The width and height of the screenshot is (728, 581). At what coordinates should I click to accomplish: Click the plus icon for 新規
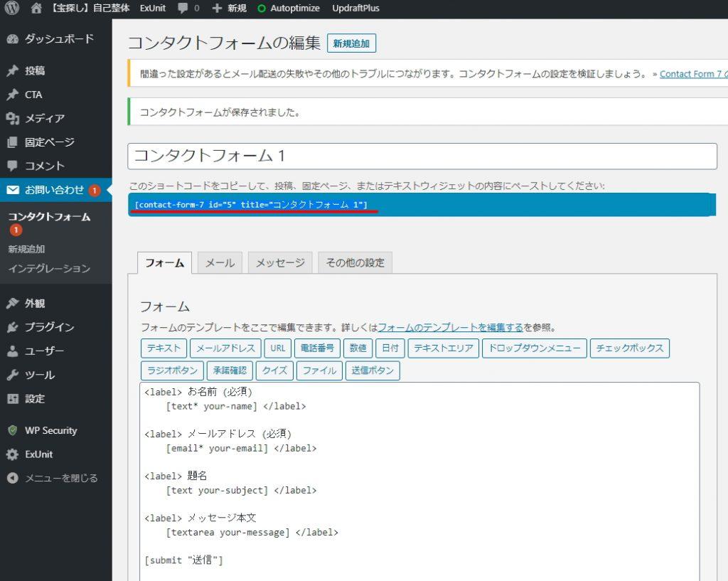pos(216,8)
